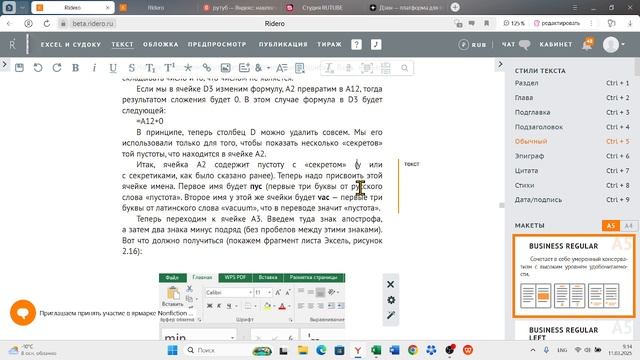The image size is (640, 360).
Task: Toggle strikethrough formatting
Action: [131, 68]
